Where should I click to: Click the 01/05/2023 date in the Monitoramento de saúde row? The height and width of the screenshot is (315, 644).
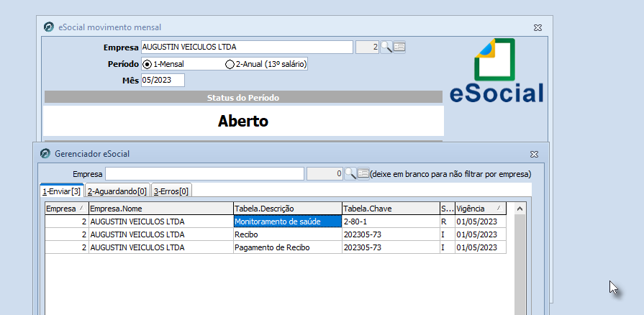coord(480,222)
